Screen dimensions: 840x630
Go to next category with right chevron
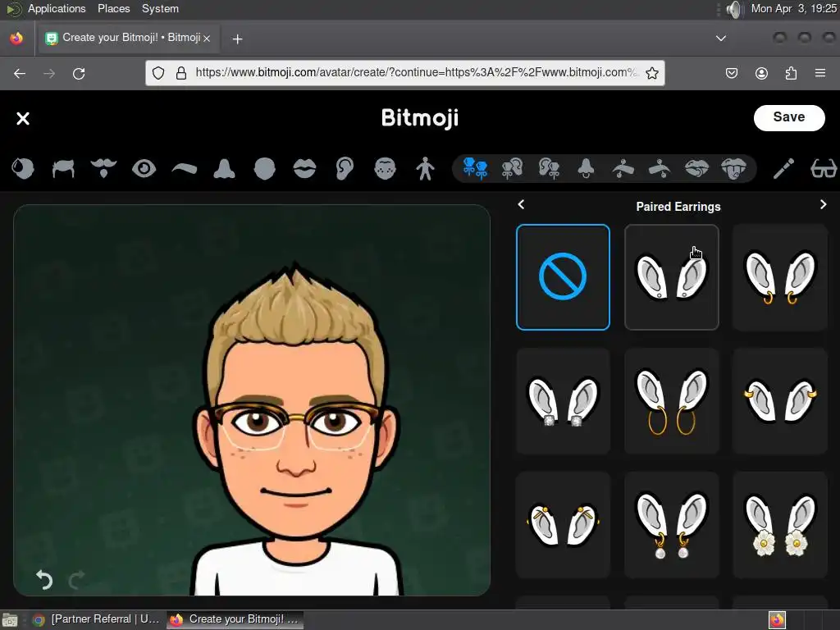click(823, 204)
